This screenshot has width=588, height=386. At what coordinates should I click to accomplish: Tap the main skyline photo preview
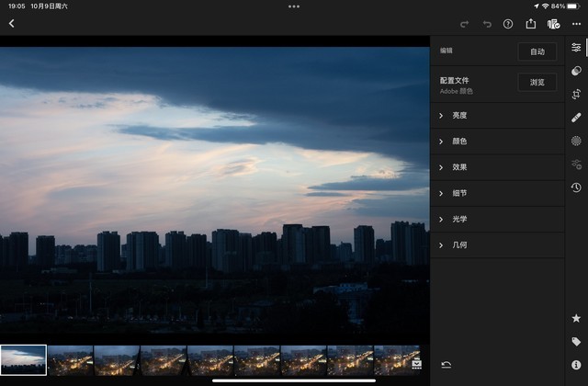[x=214, y=189]
